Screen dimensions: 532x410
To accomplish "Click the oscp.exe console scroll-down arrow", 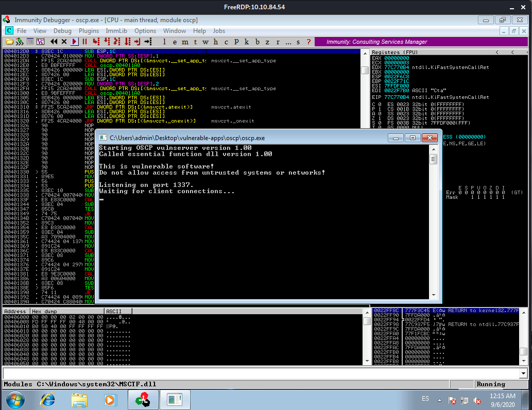I will pyautogui.click(x=434, y=295).
